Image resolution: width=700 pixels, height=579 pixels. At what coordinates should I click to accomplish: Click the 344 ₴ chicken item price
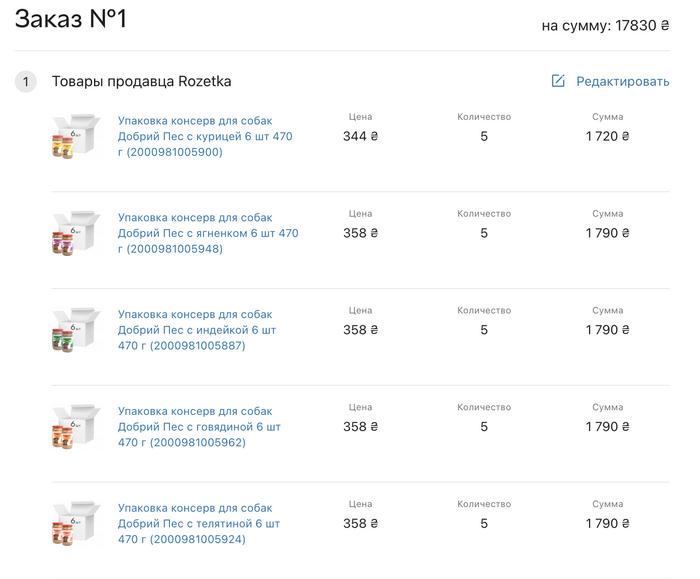click(360, 136)
